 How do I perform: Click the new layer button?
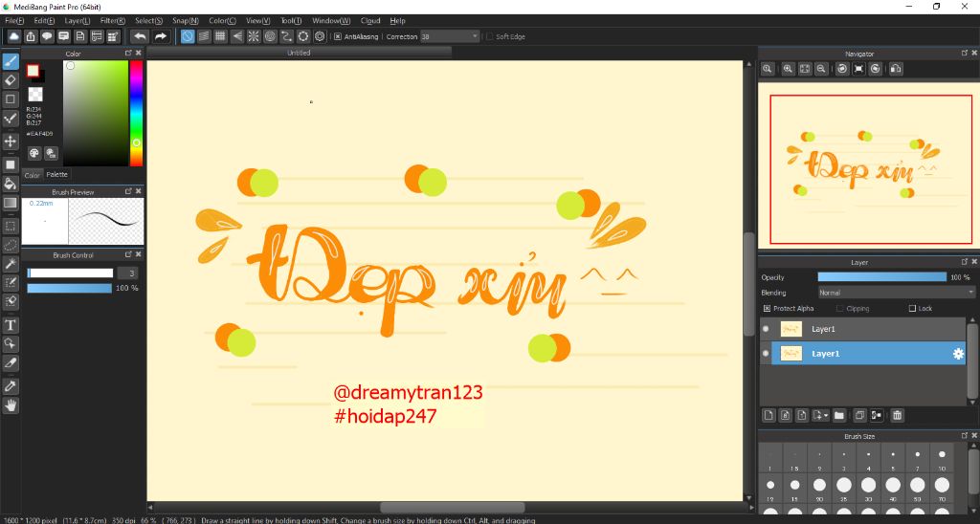tap(768, 415)
